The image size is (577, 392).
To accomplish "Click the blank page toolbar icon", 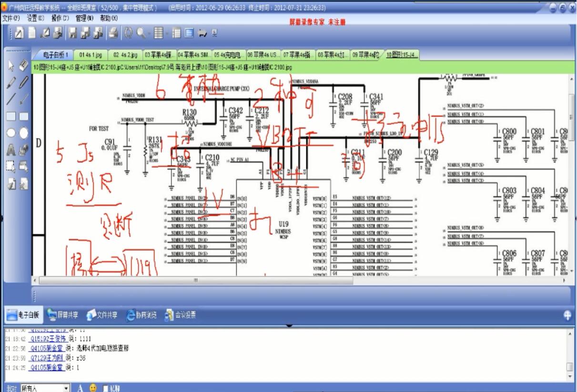I will (x=32, y=33).
